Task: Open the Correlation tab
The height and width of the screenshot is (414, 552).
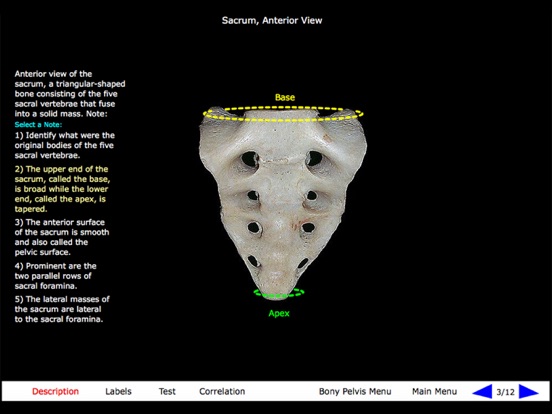Action: [222, 391]
